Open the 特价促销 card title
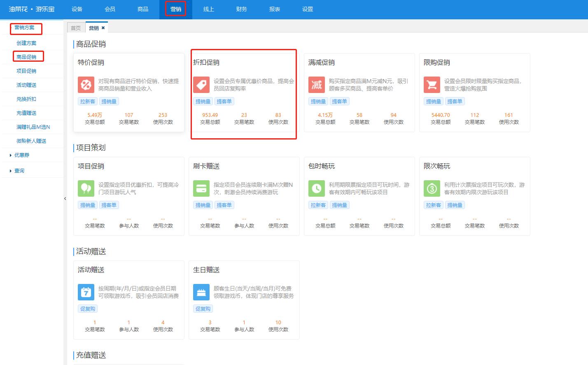Screen dimensions: 588x365 point(91,63)
